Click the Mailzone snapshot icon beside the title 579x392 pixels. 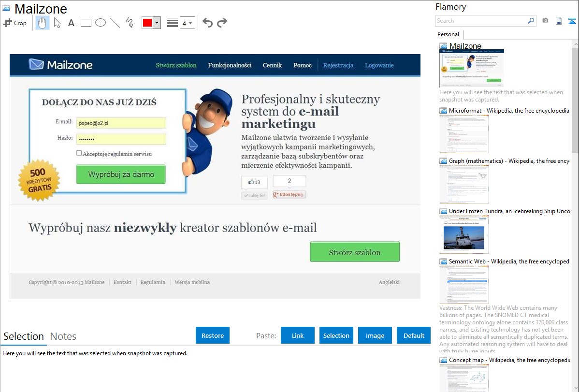[x=6, y=8]
